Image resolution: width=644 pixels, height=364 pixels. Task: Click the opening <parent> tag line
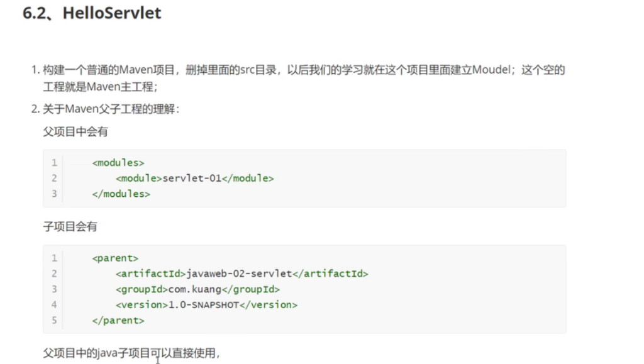(x=115, y=258)
